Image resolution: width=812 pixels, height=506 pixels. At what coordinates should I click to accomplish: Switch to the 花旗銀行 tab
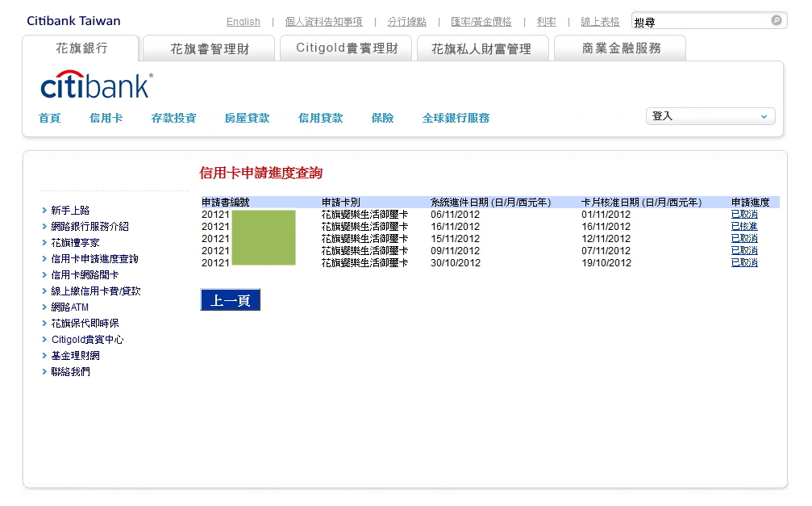pyautogui.click(x=81, y=48)
